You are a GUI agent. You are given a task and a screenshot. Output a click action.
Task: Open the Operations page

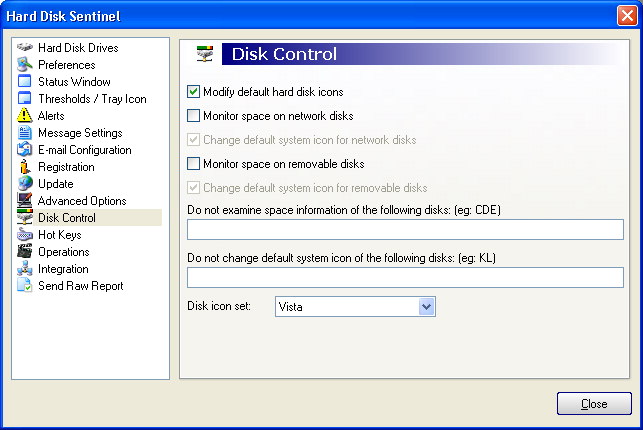(64, 252)
